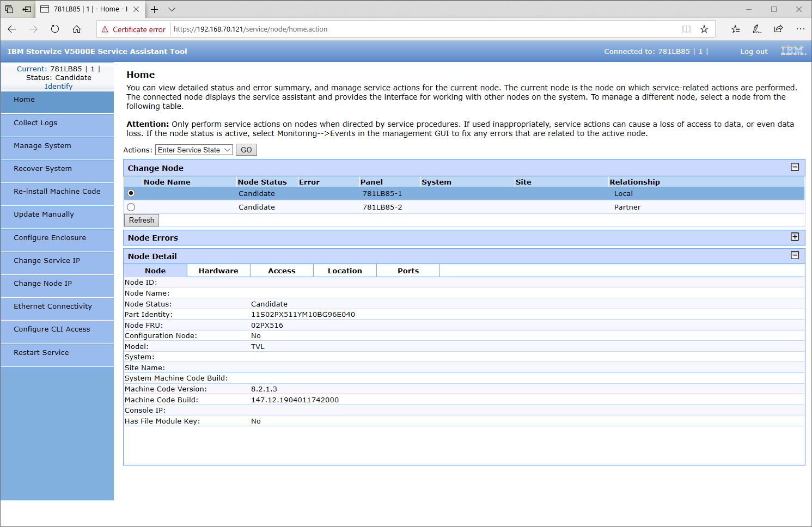This screenshot has height=527, width=812.
Task: Select the 781LB85-2 Partner node radio button
Action: click(x=131, y=207)
